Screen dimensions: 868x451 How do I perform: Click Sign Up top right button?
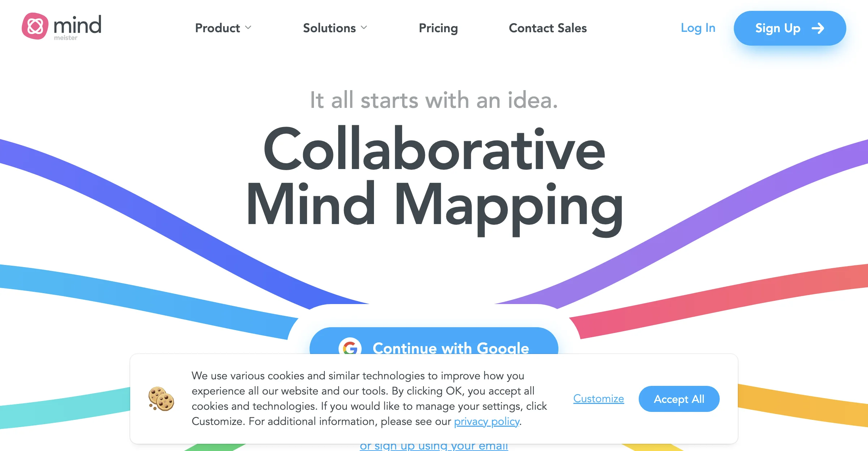pyautogui.click(x=790, y=28)
